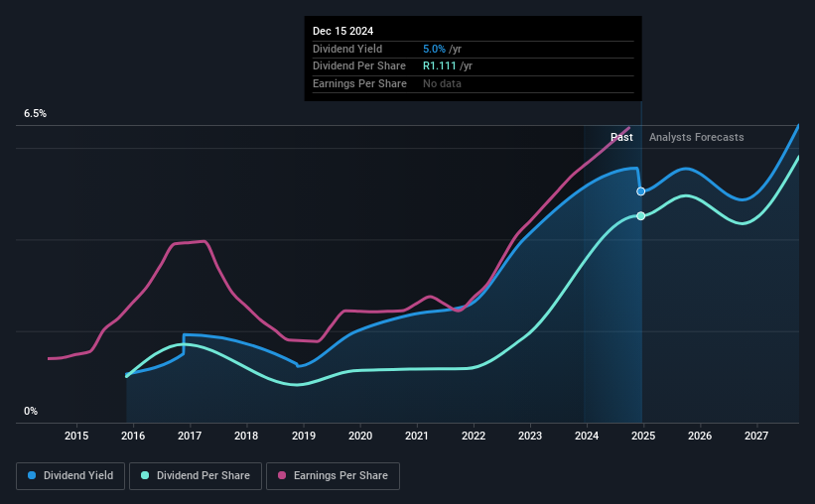This screenshot has height=504, width=815.
Task: Click the pink dot in Earnings Per Share legend
Action: 282,475
